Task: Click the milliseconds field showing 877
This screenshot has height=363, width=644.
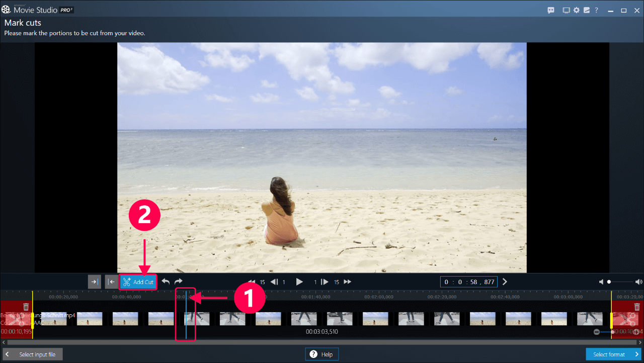Action: (490, 282)
